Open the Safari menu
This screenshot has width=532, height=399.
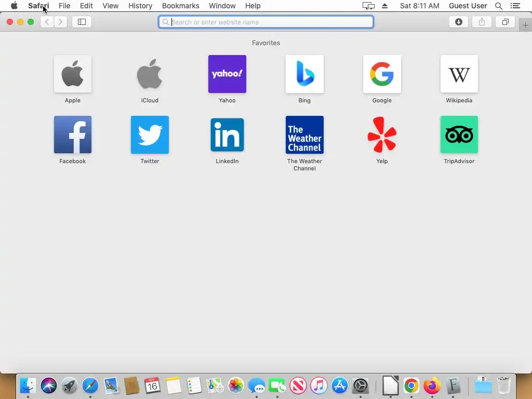[x=38, y=6]
